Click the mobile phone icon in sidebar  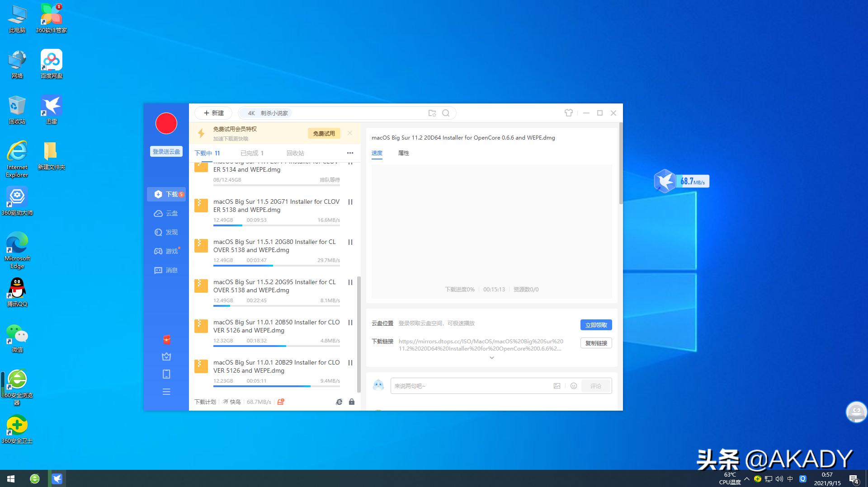point(166,374)
